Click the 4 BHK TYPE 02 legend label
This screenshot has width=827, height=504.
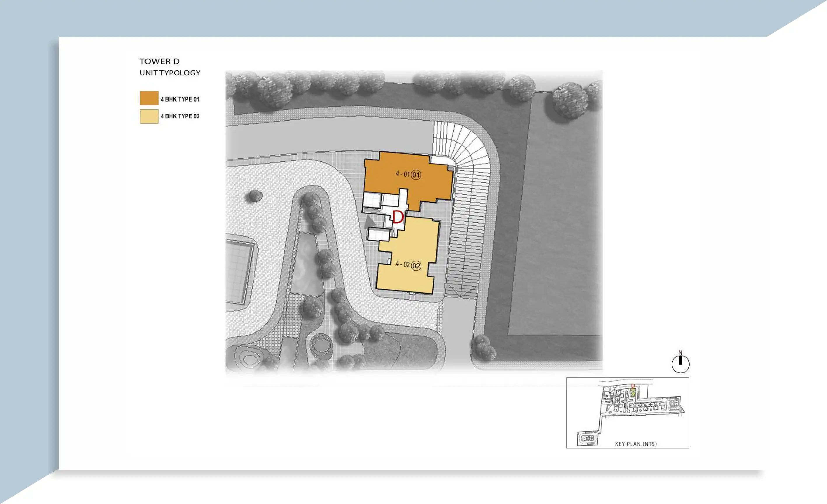pos(180,116)
